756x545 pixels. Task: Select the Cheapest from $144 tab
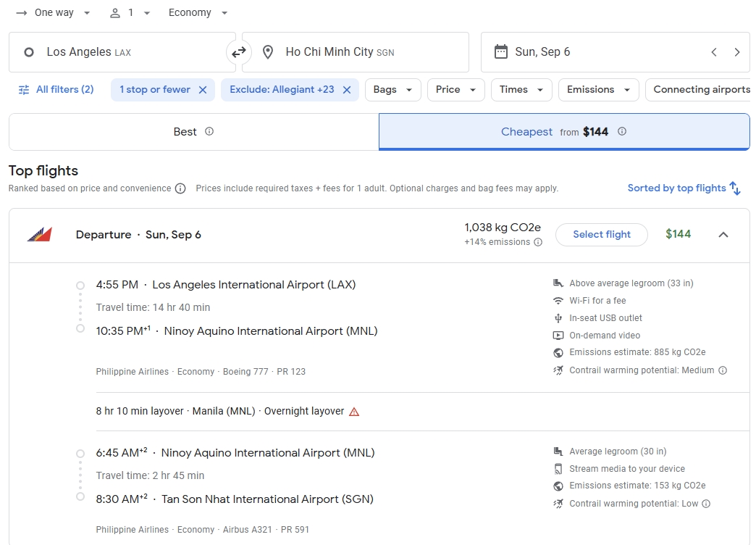[x=564, y=132]
